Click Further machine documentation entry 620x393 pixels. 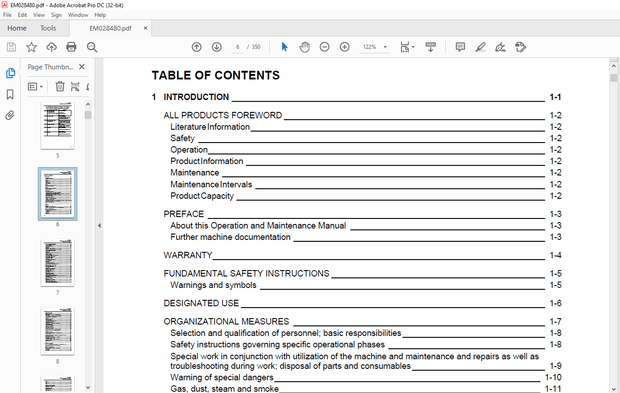coord(230,237)
